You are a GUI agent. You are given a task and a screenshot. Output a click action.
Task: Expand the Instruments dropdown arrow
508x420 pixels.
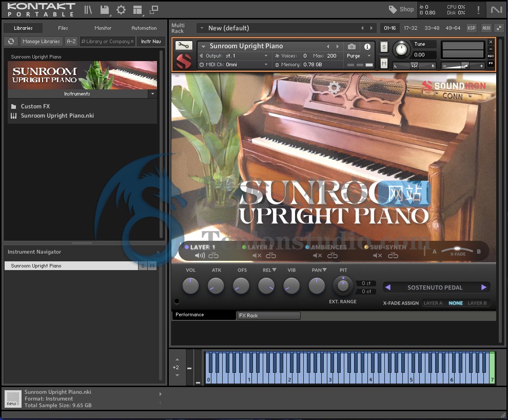click(152, 93)
